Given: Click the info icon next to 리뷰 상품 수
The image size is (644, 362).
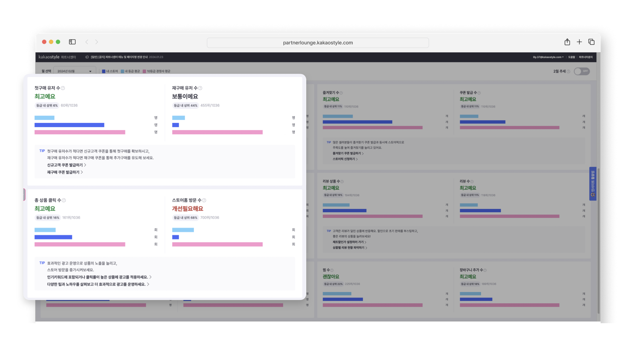Looking at the screenshot, I should [342, 182].
